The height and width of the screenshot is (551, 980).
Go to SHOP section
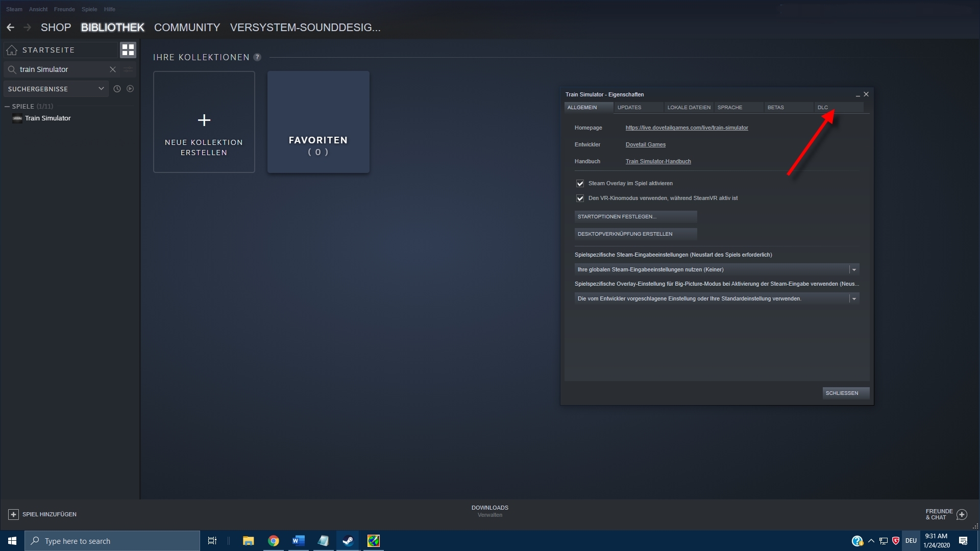pos(56,28)
